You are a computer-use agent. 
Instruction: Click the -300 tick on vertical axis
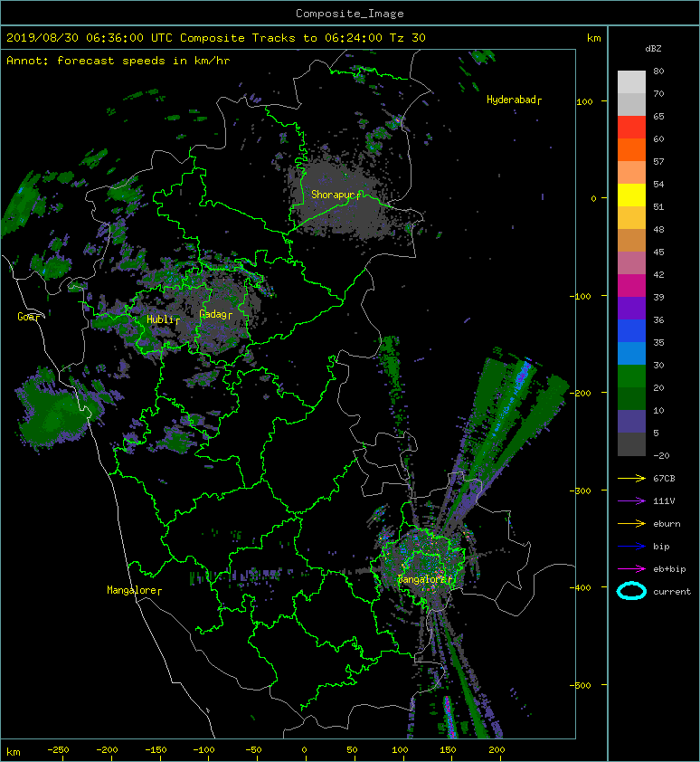pyautogui.click(x=581, y=491)
